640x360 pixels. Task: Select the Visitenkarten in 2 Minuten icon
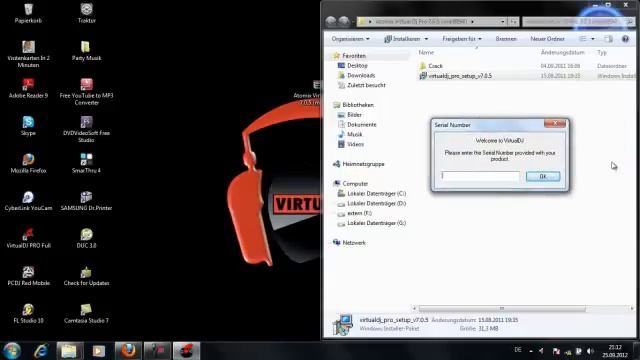pos(28,54)
